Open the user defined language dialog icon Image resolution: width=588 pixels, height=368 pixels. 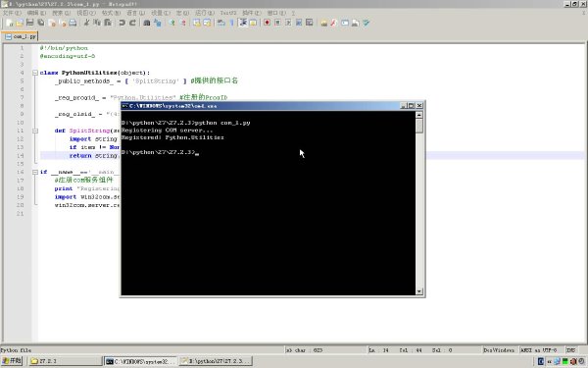(x=254, y=23)
